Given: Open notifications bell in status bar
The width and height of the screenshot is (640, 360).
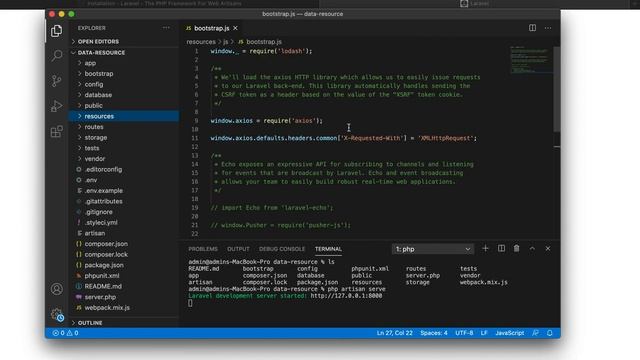Looking at the screenshot, I should tap(550, 333).
